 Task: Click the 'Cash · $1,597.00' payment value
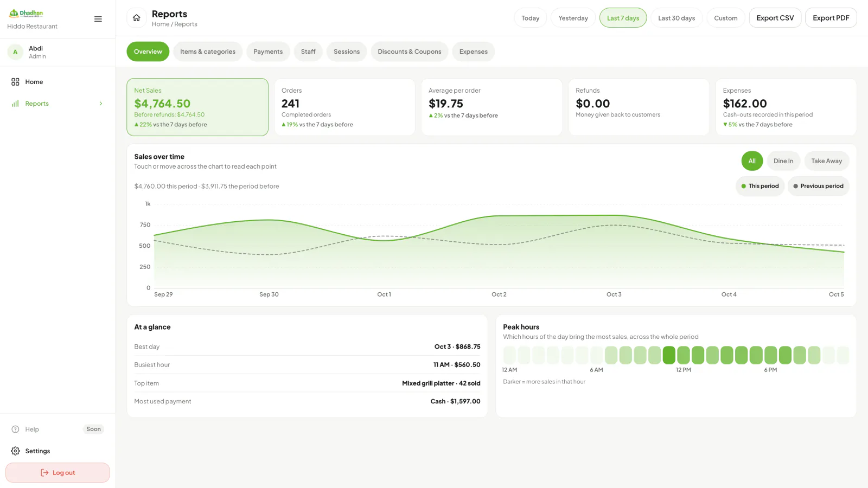[455, 402]
